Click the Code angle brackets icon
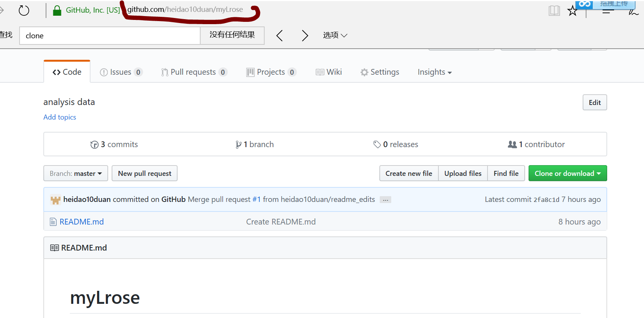Screen dimensions: 644x318 point(56,72)
